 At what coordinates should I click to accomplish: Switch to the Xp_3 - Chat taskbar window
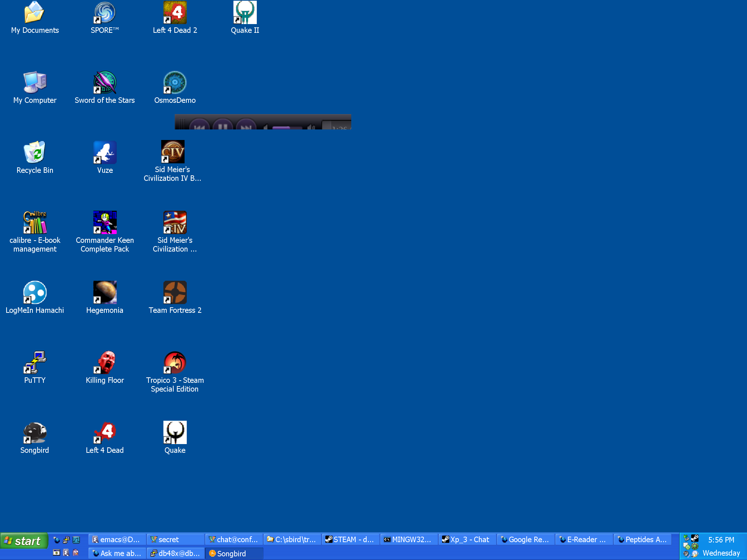pyautogui.click(x=467, y=540)
